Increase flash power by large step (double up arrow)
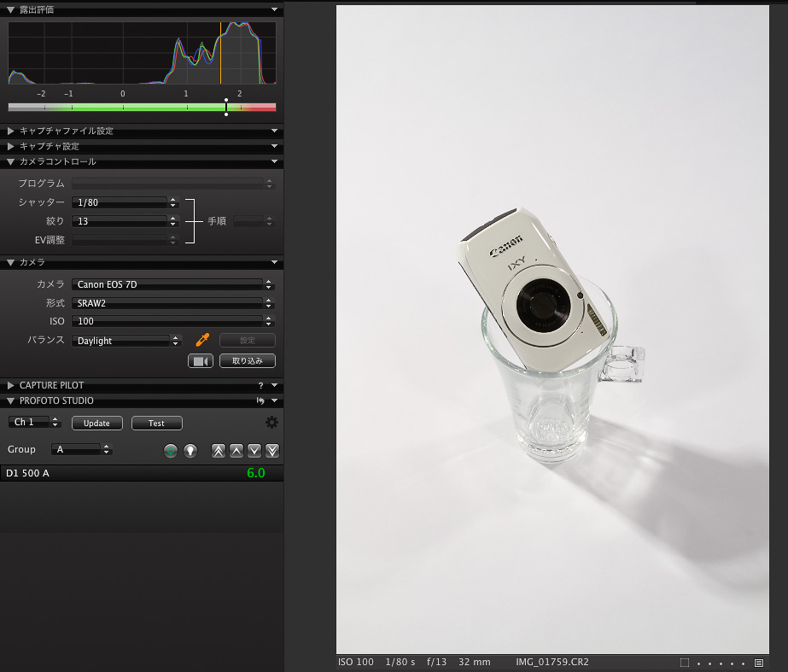This screenshot has height=672, width=788. pyautogui.click(x=219, y=450)
